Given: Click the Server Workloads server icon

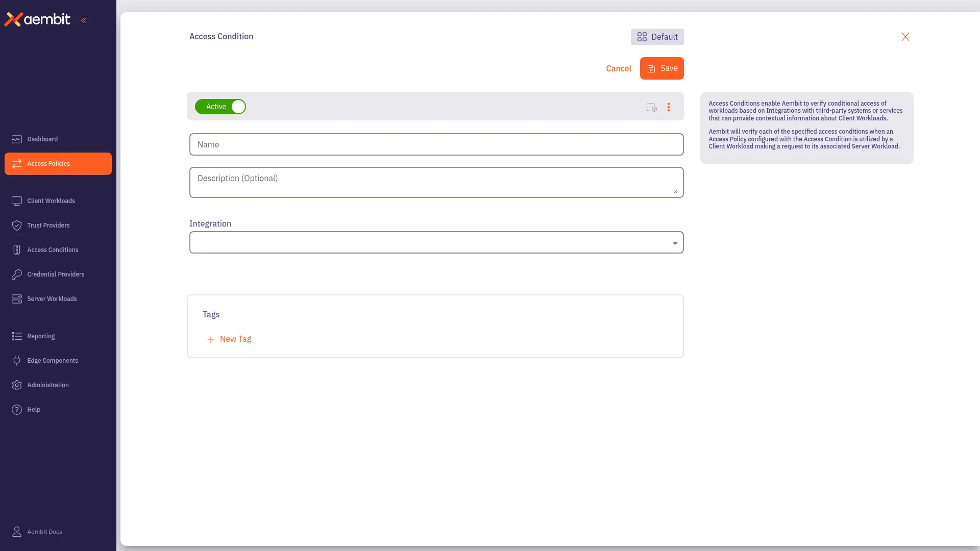Looking at the screenshot, I should 17,299.
